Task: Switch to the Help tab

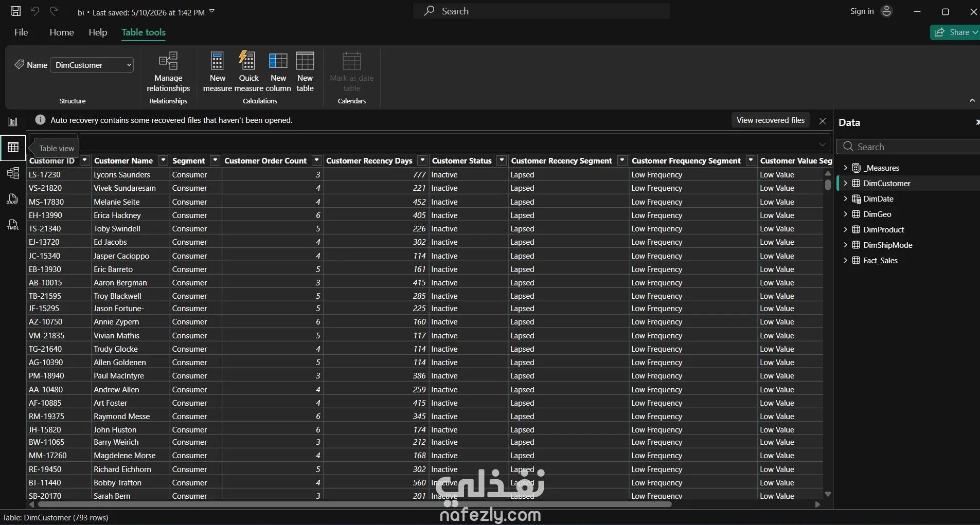Action: (98, 32)
